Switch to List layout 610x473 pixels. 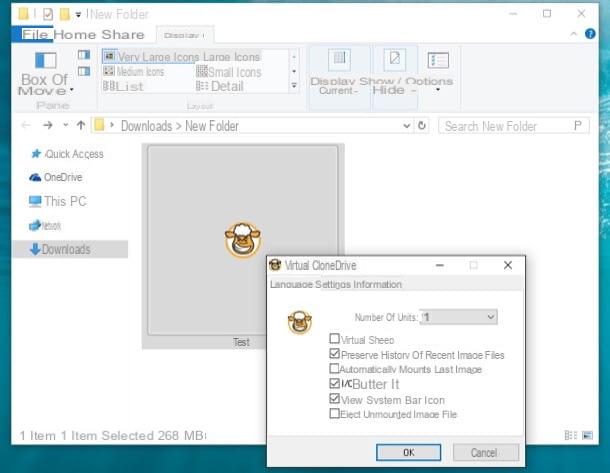pyautogui.click(x=123, y=86)
